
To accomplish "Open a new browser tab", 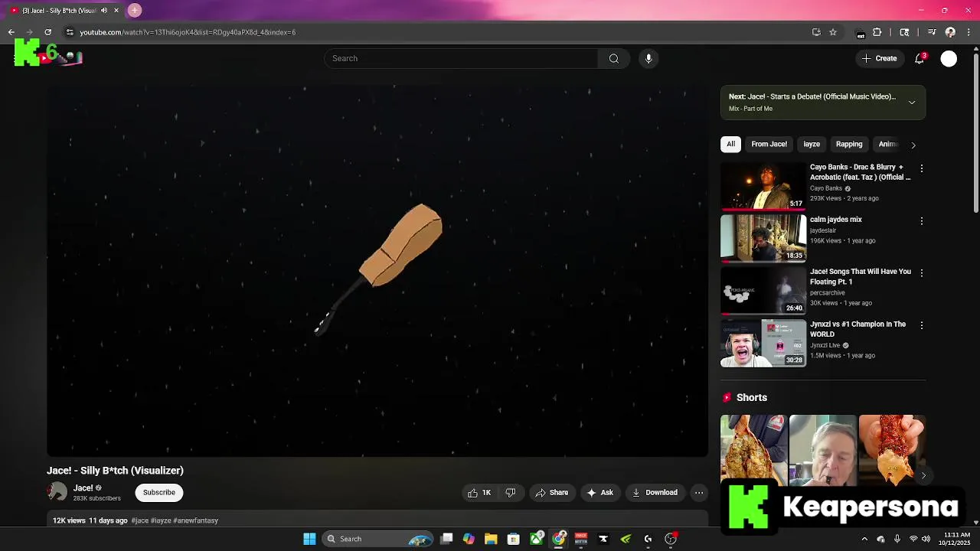I will pos(135,10).
